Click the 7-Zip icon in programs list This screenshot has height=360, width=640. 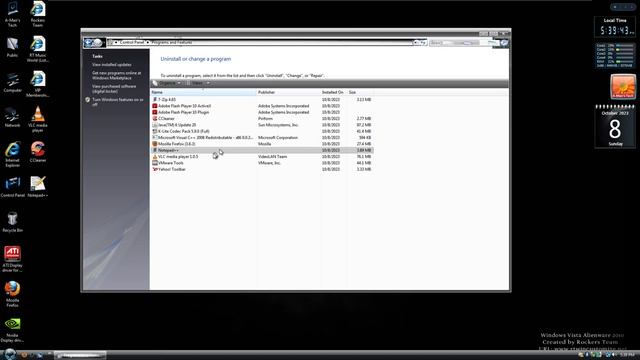click(155, 100)
